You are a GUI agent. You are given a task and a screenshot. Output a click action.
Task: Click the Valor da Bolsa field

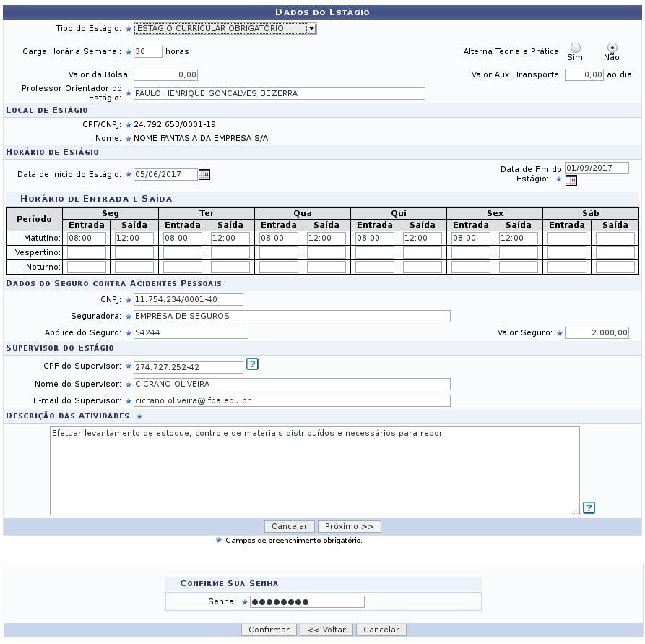tap(166, 75)
